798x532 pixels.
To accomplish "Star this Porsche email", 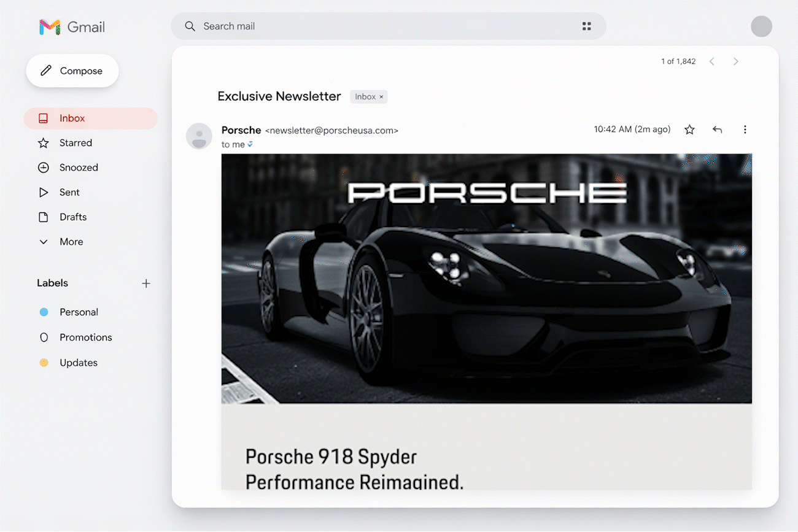I will pyautogui.click(x=689, y=129).
